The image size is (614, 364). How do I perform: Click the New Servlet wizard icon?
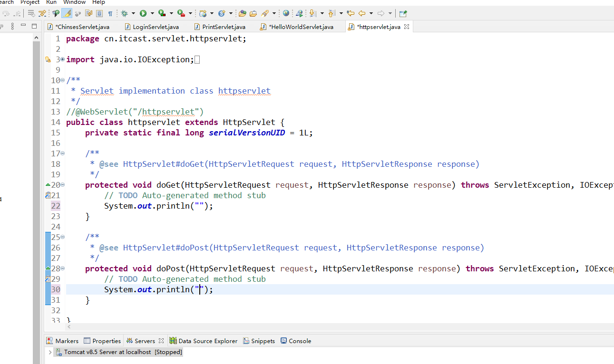[x=222, y=13]
